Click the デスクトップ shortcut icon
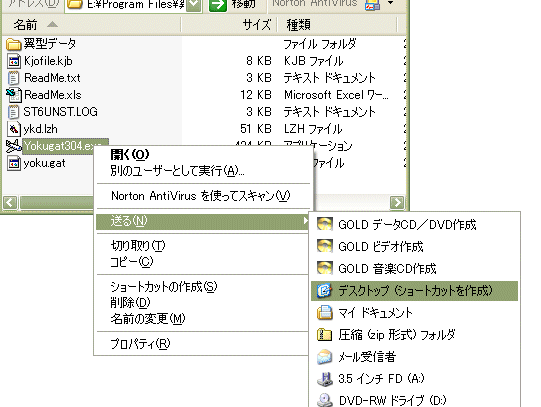Viewport: 541px width, 407px height. pos(325,291)
